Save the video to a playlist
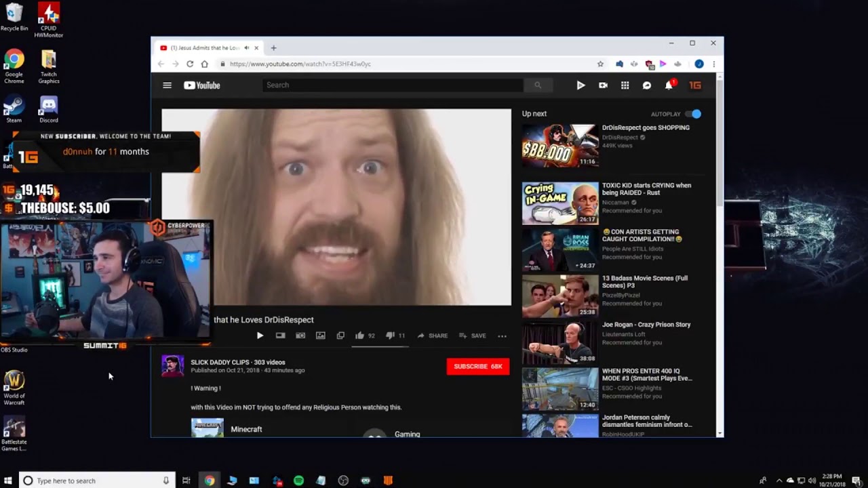Image resolution: width=868 pixels, height=488 pixels. (473, 335)
